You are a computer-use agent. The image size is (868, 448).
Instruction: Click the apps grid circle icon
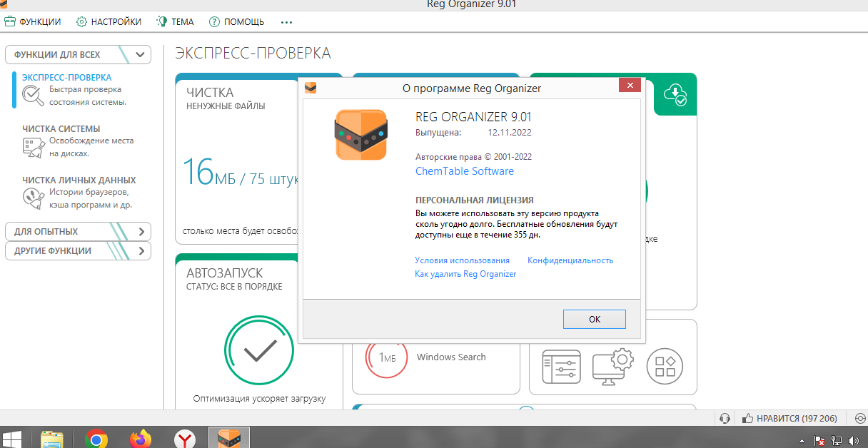665,367
